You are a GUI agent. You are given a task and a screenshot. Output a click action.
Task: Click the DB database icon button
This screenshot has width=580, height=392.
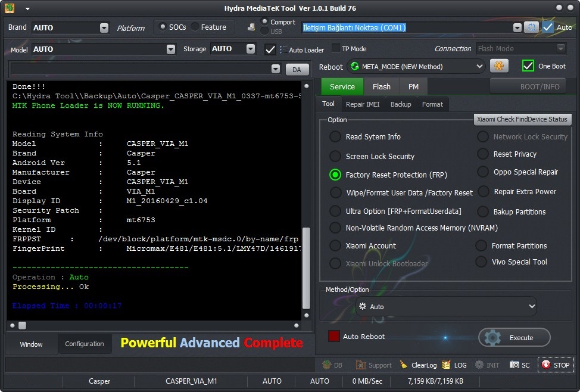(x=332, y=365)
